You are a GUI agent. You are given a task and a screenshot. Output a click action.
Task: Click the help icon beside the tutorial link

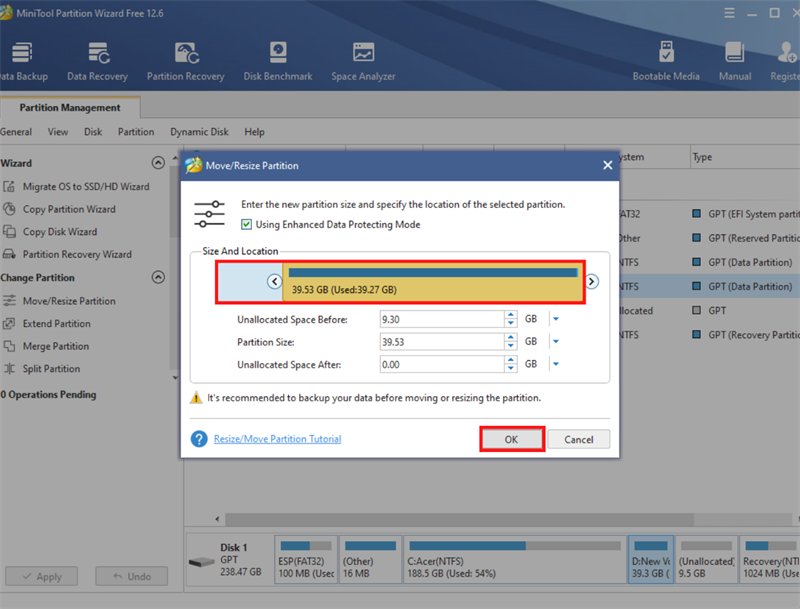[199, 439]
